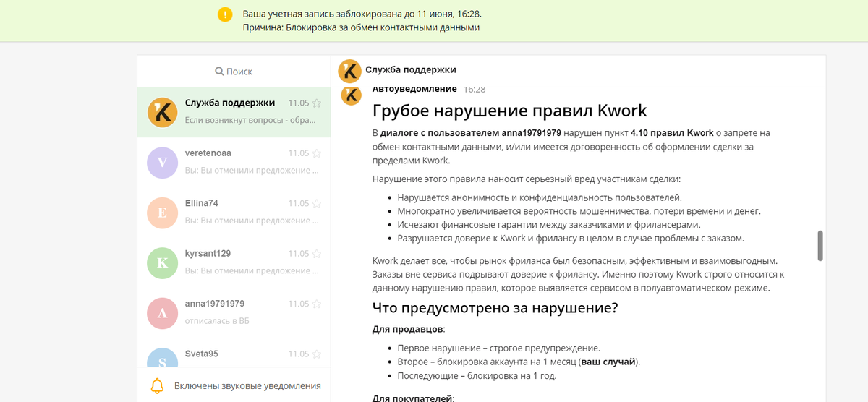Click the yellow warning icon in the block banner
The image size is (868, 402).
click(x=226, y=14)
